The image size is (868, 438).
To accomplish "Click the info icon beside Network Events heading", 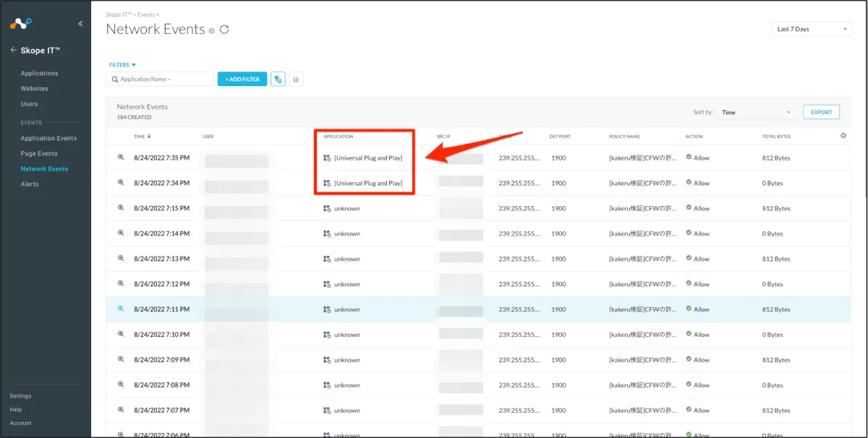I will click(212, 30).
